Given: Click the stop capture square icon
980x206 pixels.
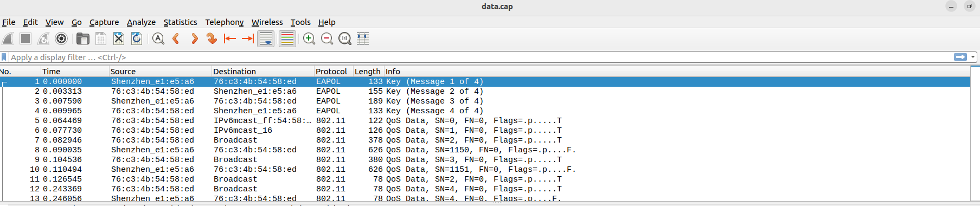Looking at the screenshot, I should click(25, 38).
